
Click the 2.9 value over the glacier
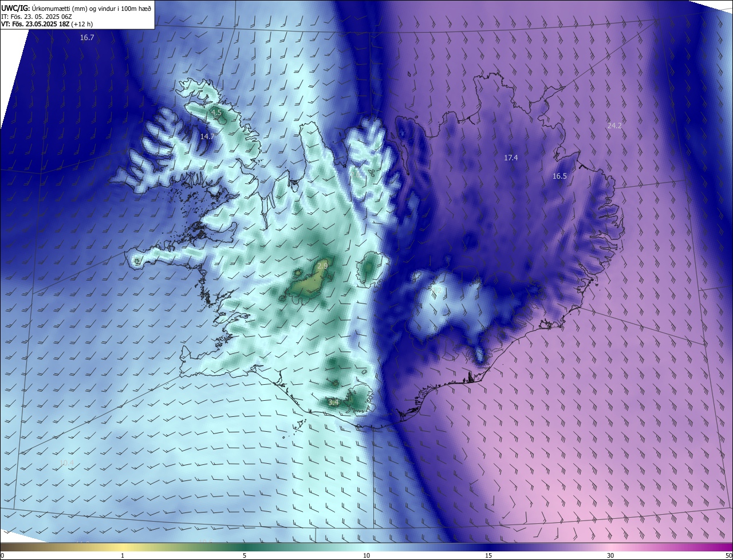coord(322,266)
